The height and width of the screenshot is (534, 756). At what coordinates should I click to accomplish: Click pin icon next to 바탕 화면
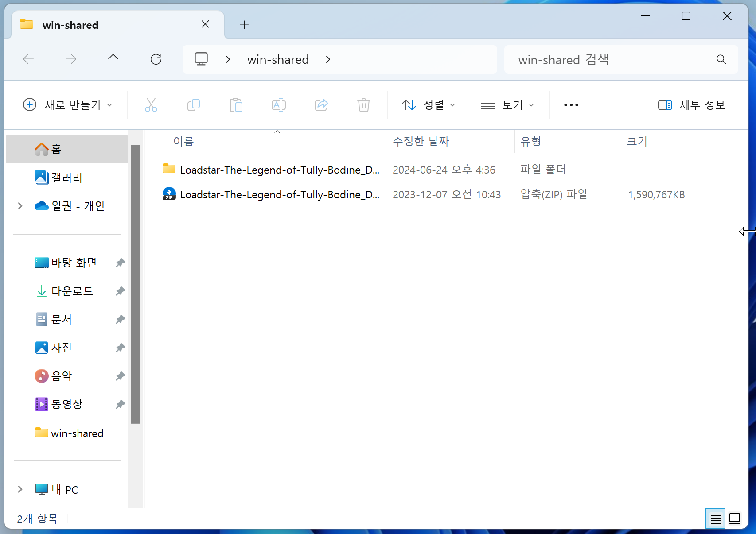(x=120, y=263)
